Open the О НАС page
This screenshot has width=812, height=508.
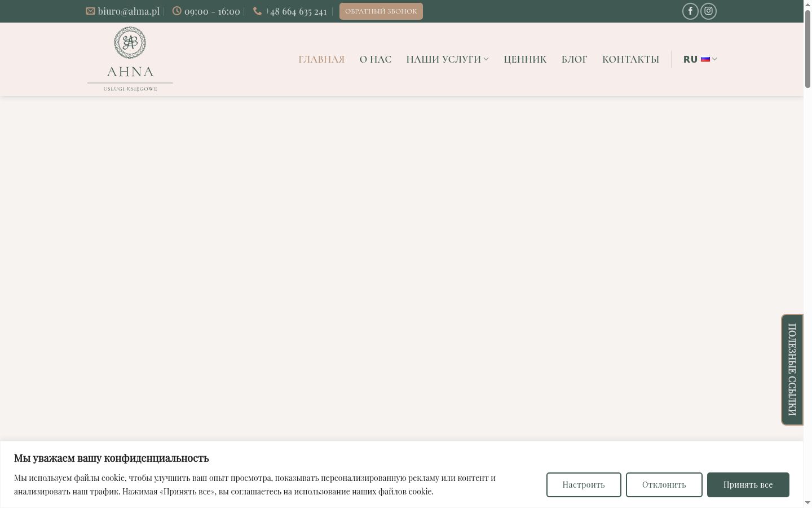[x=376, y=59]
